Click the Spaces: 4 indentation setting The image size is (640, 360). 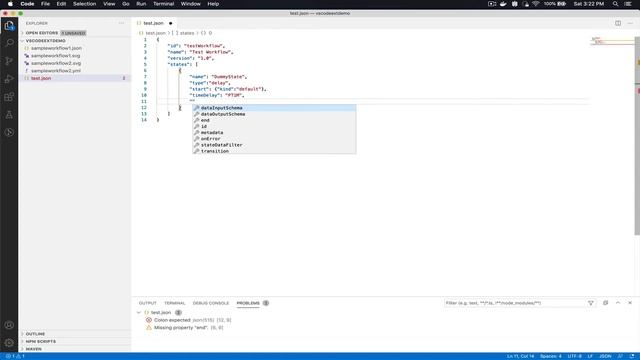pyautogui.click(x=551, y=356)
